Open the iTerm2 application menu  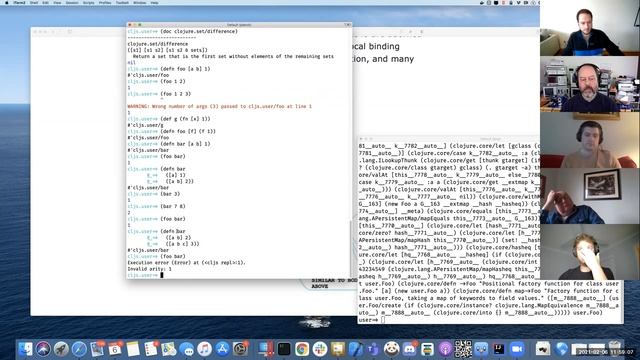point(19,2)
